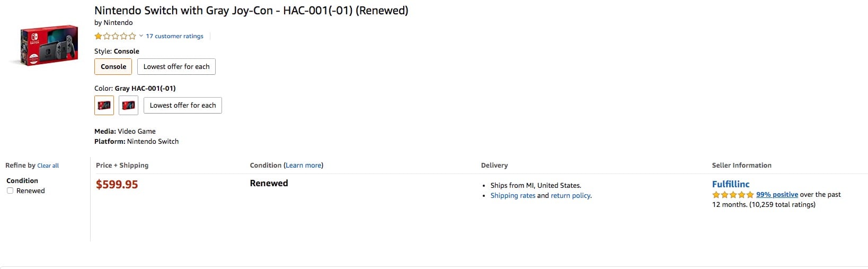Choose Lowest offer for each under Color
The height and width of the screenshot is (269, 868).
point(183,106)
